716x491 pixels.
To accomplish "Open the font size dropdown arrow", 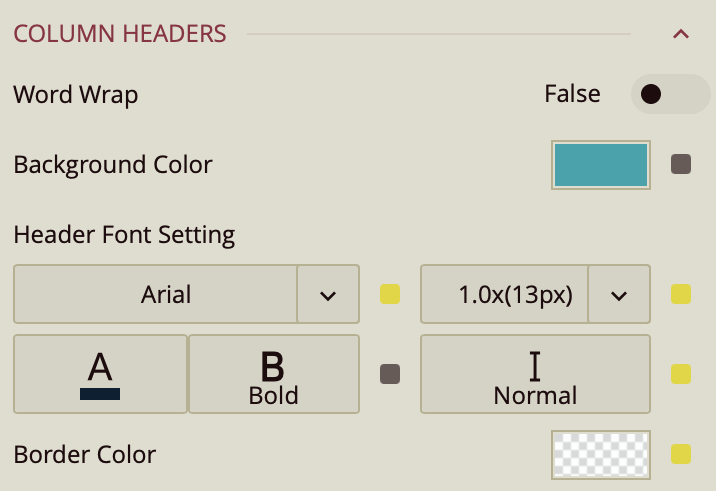I will tap(618, 294).
